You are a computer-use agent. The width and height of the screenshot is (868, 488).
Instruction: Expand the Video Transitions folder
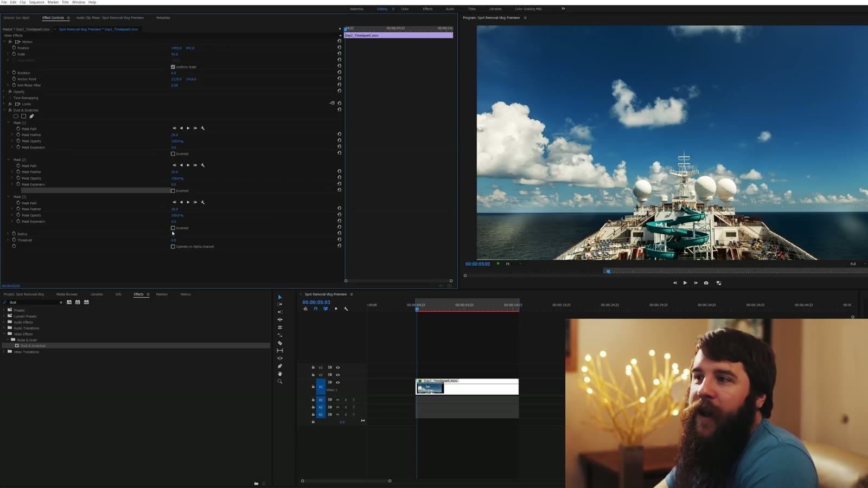(4, 351)
